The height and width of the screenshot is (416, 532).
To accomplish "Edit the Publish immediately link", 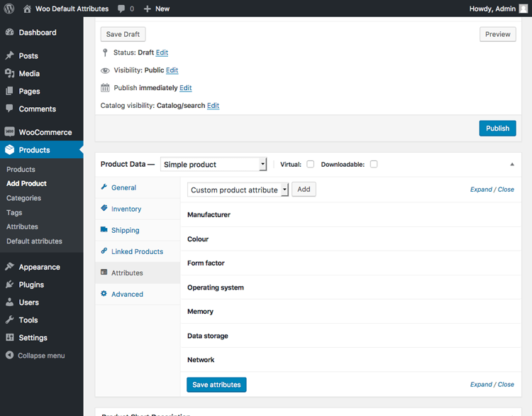I will tap(186, 87).
